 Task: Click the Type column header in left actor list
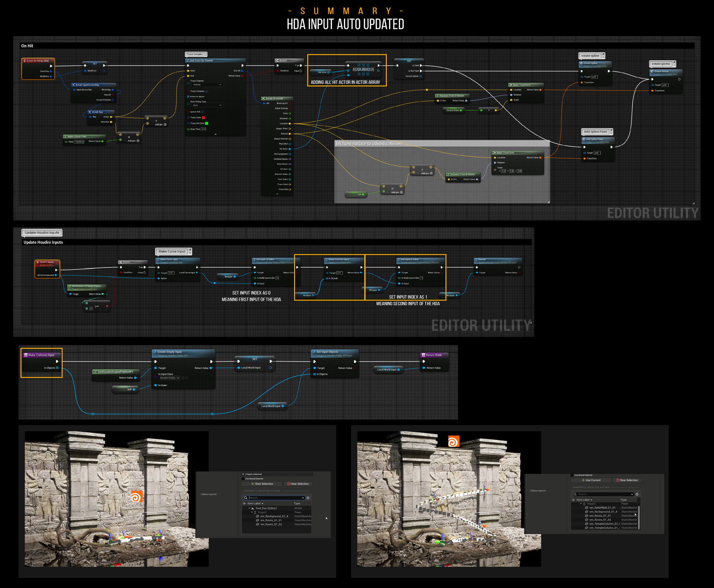(x=297, y=504)
